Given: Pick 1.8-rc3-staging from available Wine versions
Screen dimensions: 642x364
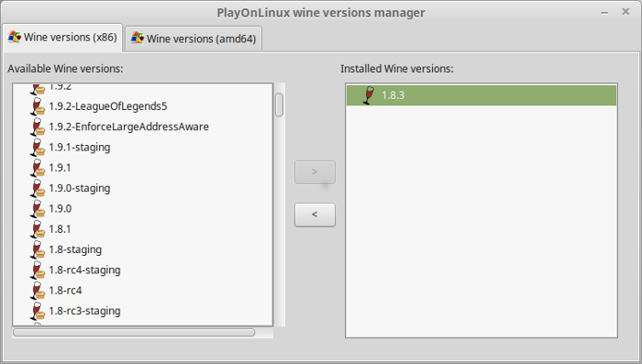Looking at the screenshot, I should [x=84, y=311].
